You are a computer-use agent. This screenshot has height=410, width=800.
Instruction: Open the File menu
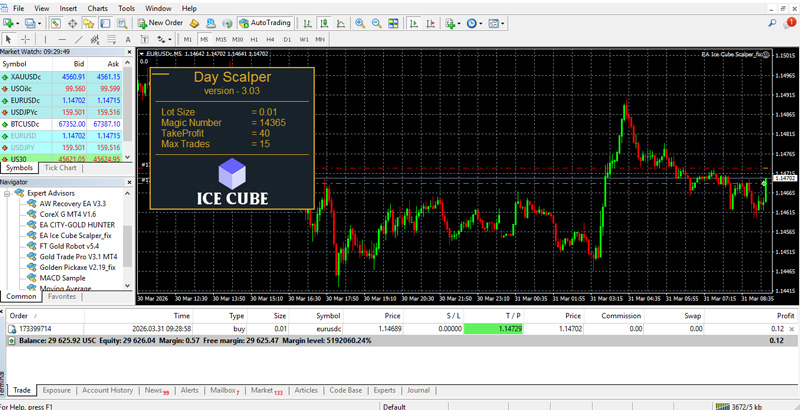[x=18, y=8]
